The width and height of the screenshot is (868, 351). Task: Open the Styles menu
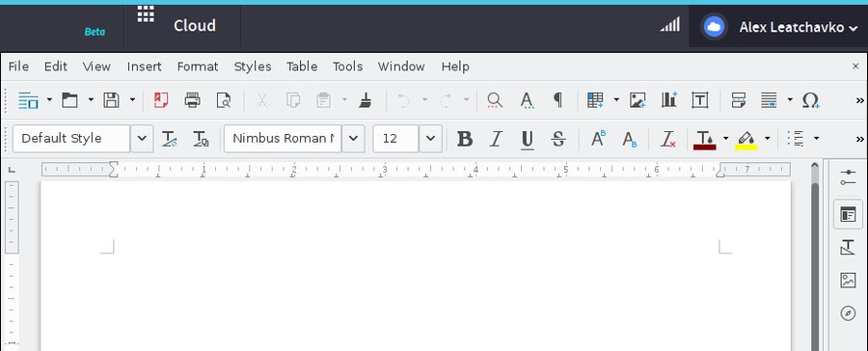[253, 67]
